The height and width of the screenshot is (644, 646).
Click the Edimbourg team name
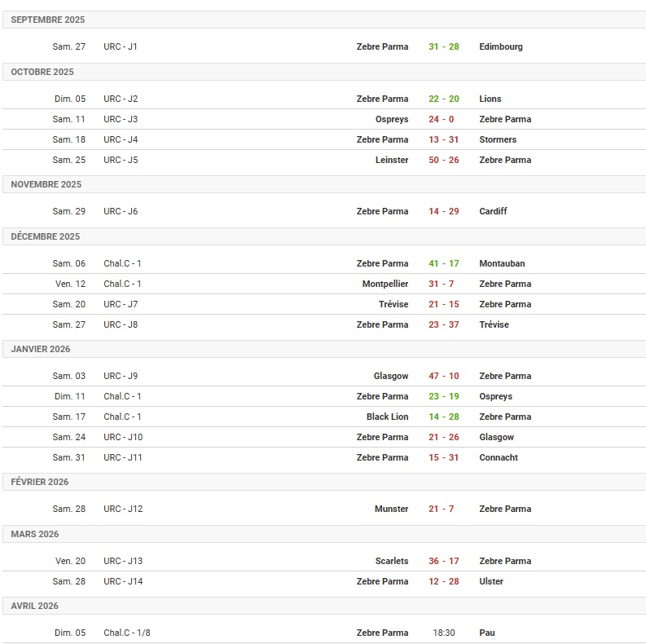click(500, 46)
